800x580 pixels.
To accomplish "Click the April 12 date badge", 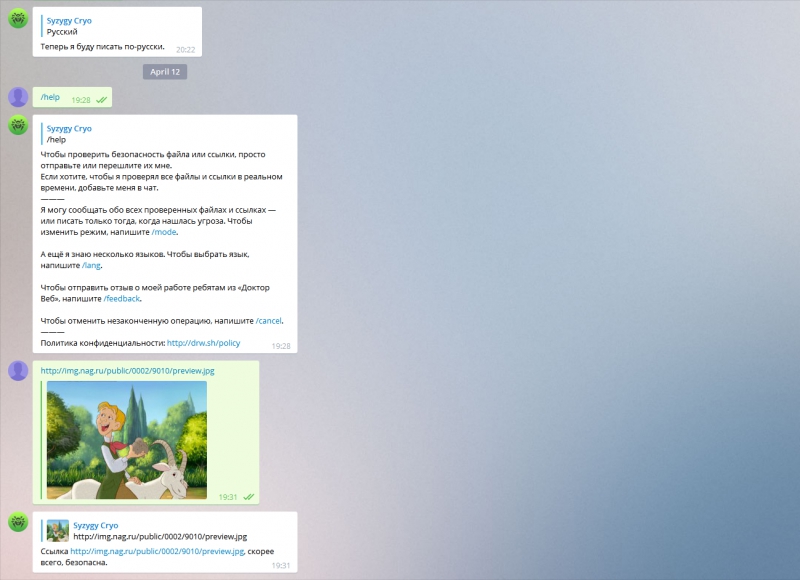I will tap(165, 72).
